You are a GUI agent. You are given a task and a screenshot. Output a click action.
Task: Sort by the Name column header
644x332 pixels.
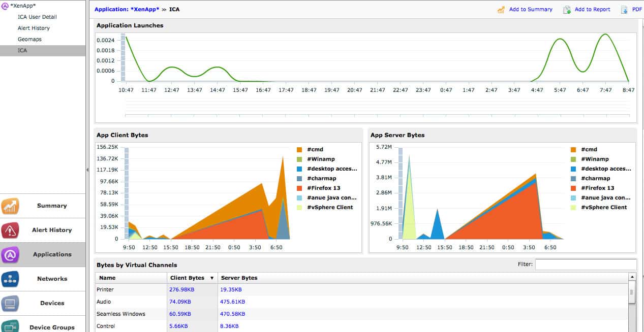click(x=131, y=278)
